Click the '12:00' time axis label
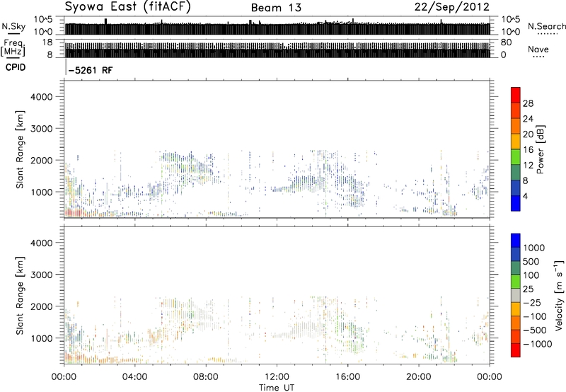The width and height of the screenshot is (566, 392). pos(277,377)
